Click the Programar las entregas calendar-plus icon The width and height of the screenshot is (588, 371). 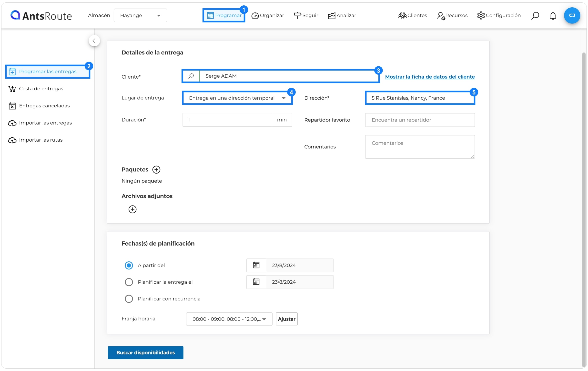coord(12,72)
